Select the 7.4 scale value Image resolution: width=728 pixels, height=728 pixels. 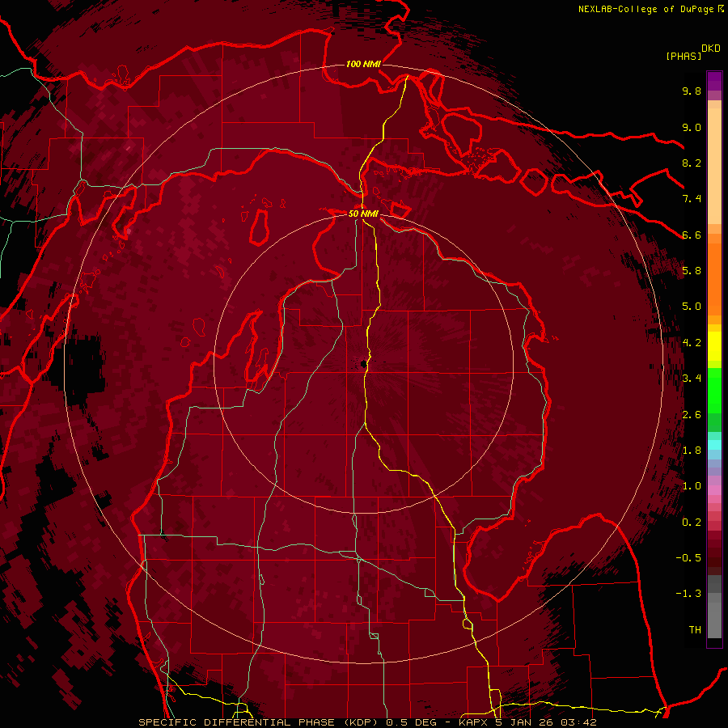(692, 199)
